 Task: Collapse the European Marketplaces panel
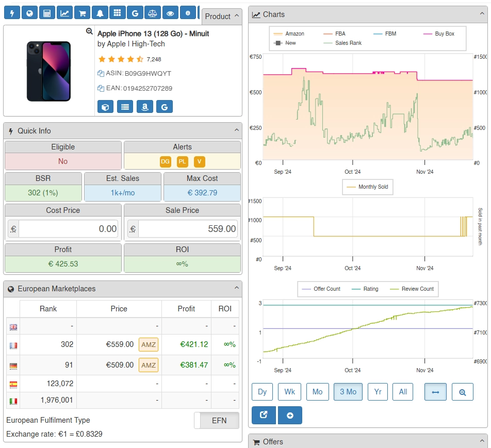point(237,289)
